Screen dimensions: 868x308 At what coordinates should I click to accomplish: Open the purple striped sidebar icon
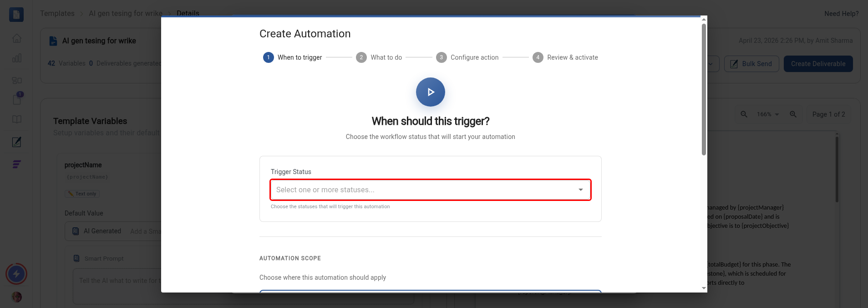point(17,164)
